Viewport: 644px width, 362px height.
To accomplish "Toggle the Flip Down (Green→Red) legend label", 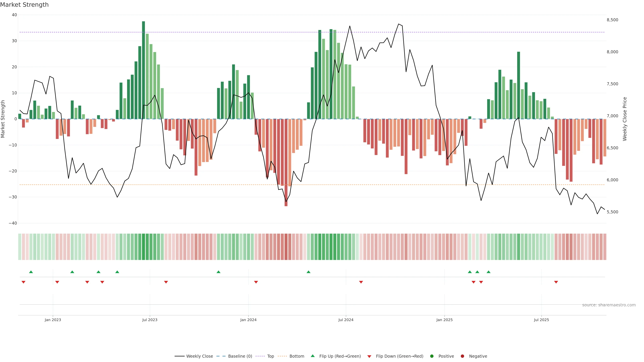I will pos(399,356).
